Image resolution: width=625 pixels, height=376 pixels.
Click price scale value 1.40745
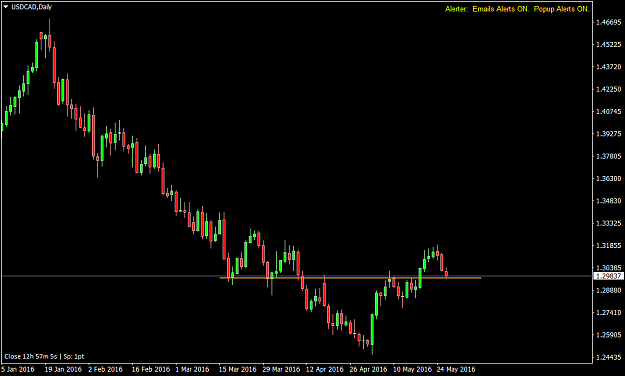click(x=608, y=111)
